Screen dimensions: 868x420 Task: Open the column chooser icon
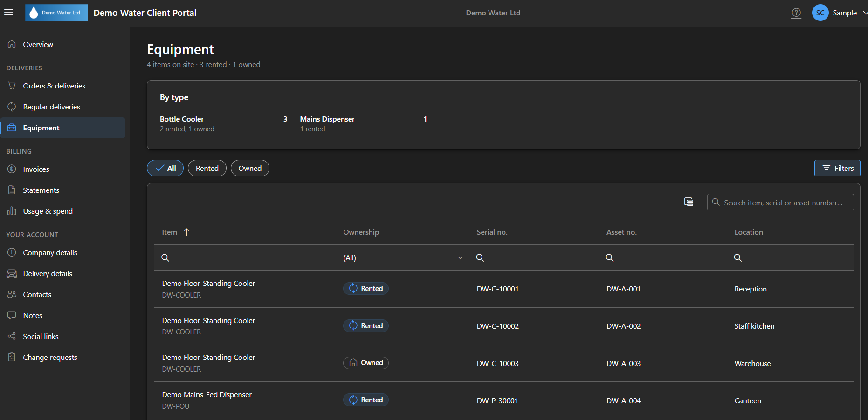[689, 202]
